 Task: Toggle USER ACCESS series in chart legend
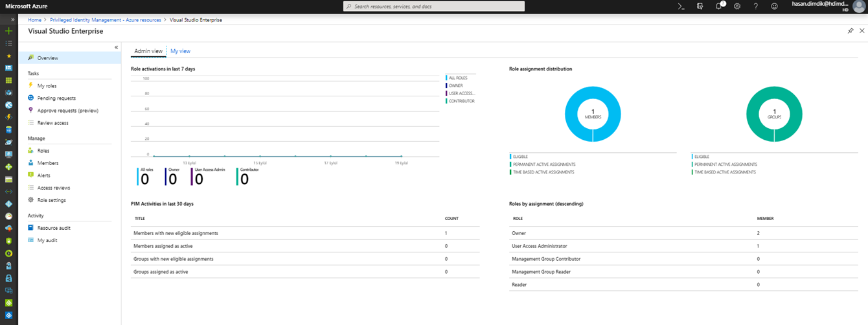460,93
